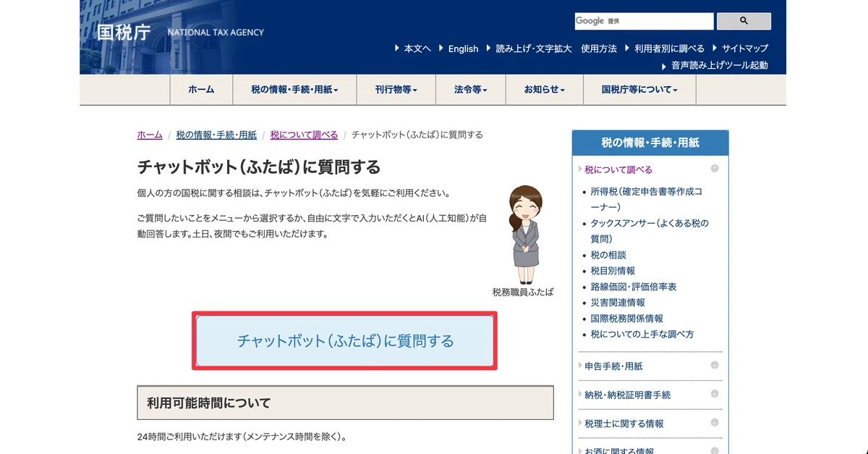Image resolution: width=868 pixels, height=454 pixels.
Task: Click the 国税庁 National Tax Agency logo
Action: point(180,33)
